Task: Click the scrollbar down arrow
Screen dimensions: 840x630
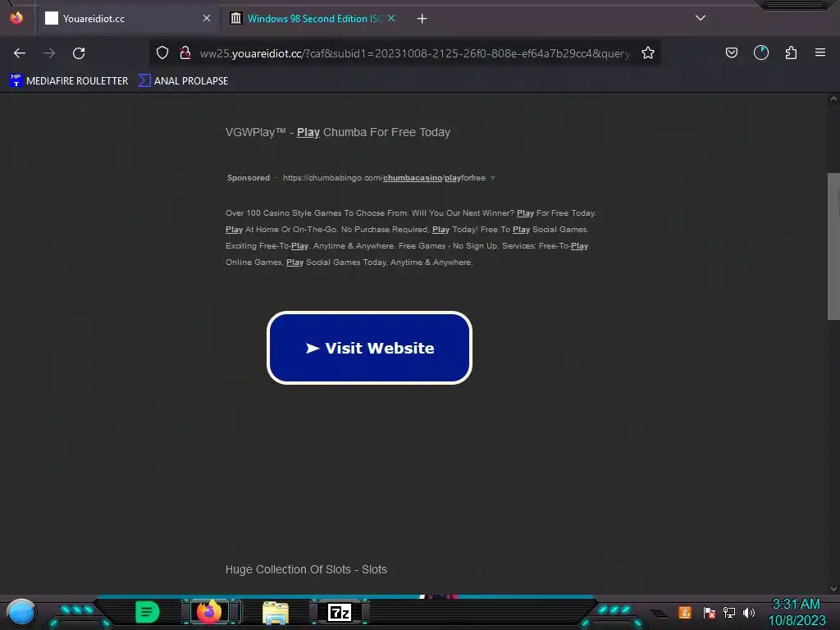Action: 833,589
